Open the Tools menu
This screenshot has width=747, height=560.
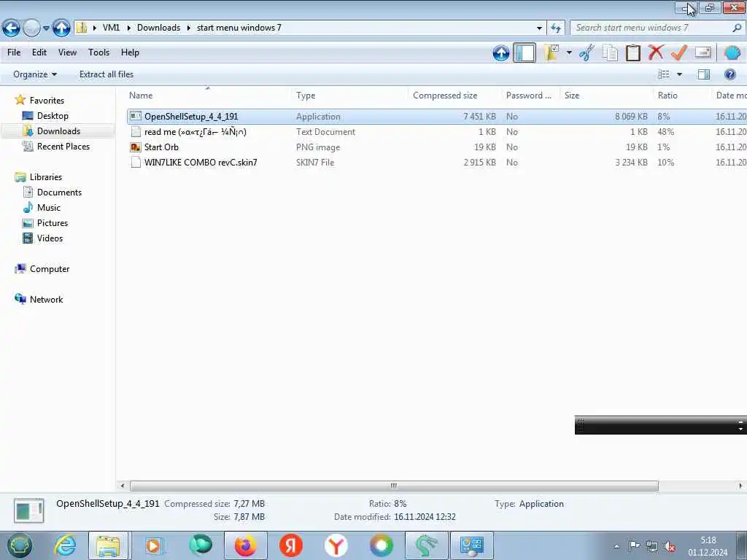98,52
